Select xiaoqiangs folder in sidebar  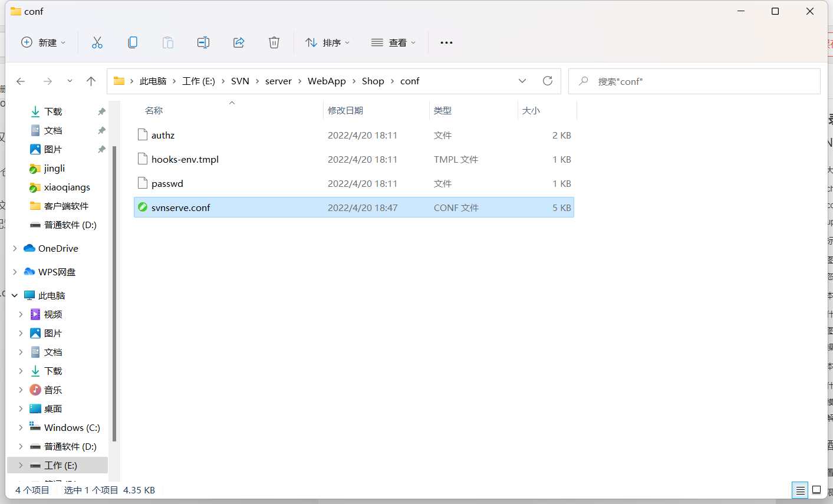[x=67, y=187]
